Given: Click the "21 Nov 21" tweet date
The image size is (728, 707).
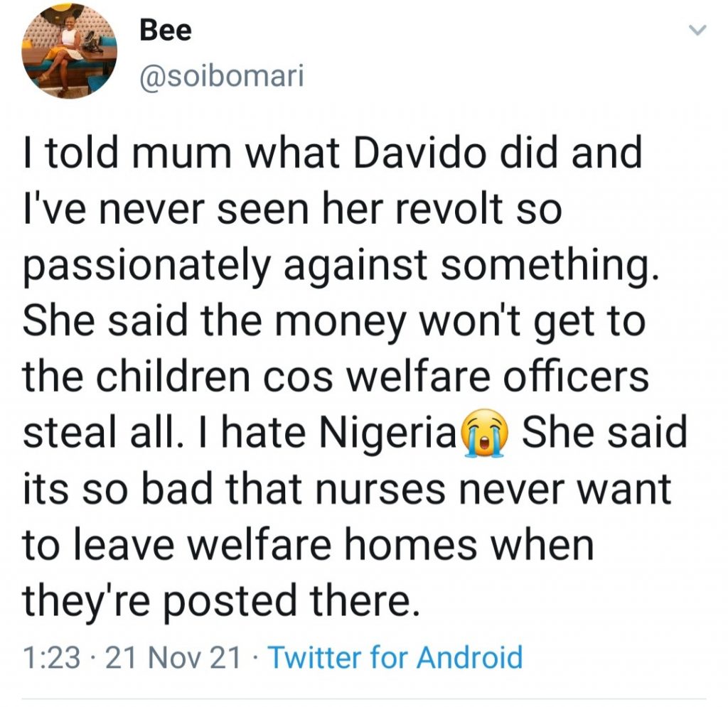Looking at the screenshot, I should point(173,658).
